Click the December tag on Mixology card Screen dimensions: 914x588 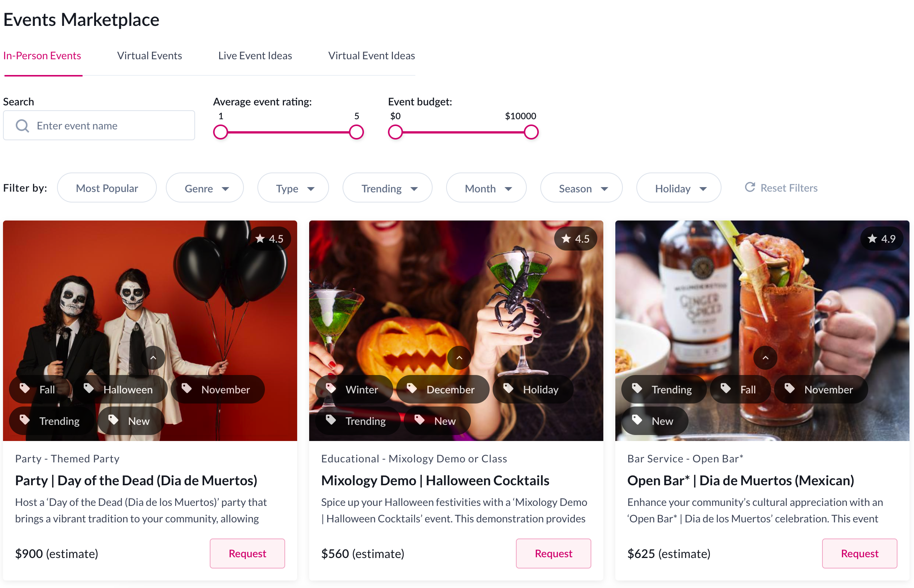click(x=442, y=390)
